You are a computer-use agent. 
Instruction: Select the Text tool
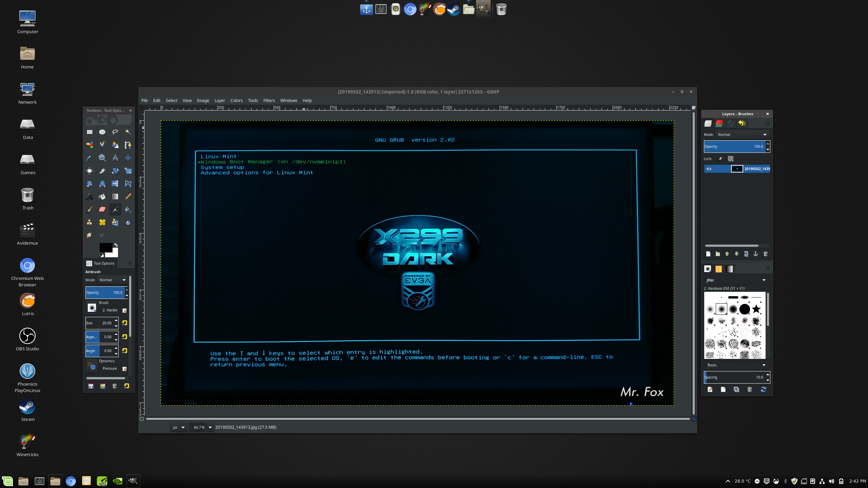point(90,197)
